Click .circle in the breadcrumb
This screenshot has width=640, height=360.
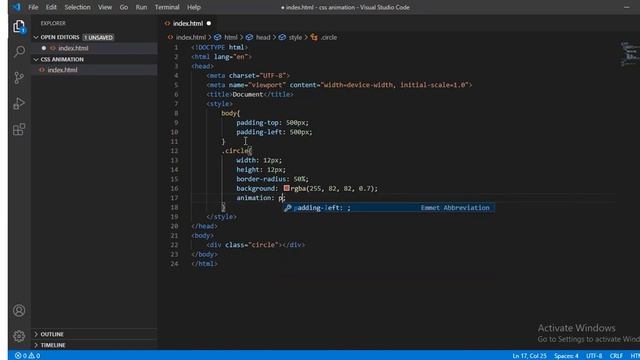tap(329, 37)
